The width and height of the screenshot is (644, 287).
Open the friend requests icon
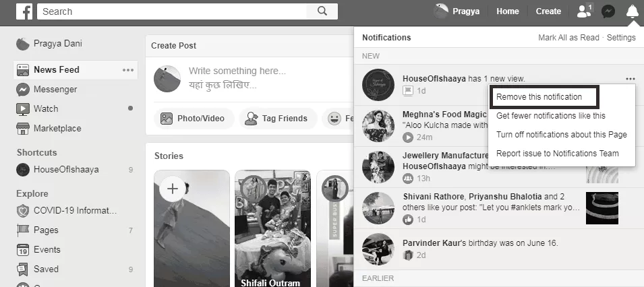pyautogui.click(x=584, y=11)
